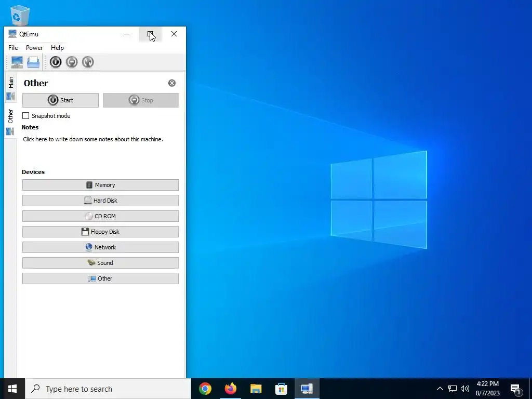Expand the Sound device settings

[100, 263]
